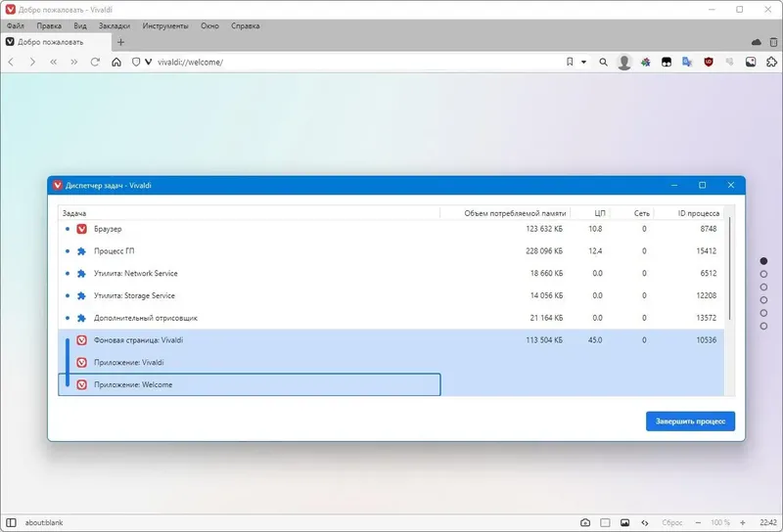Open the Вид menu
Screen dimensions: 783x532
point(80,26)
